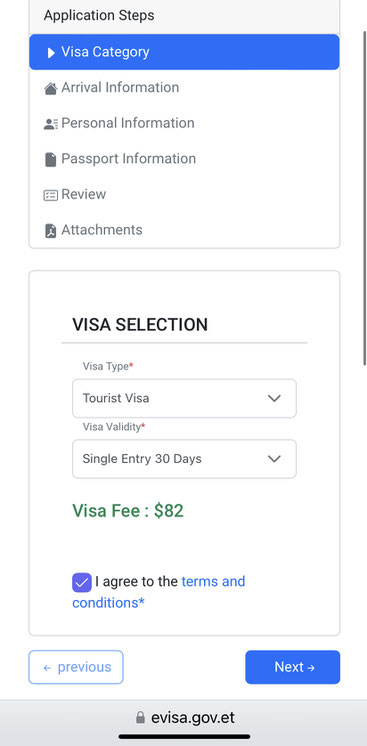Image resolution: width=367 pixels, height=746 pixels.
Task: Go back with the previous button
Action: (x=76, y=667)
